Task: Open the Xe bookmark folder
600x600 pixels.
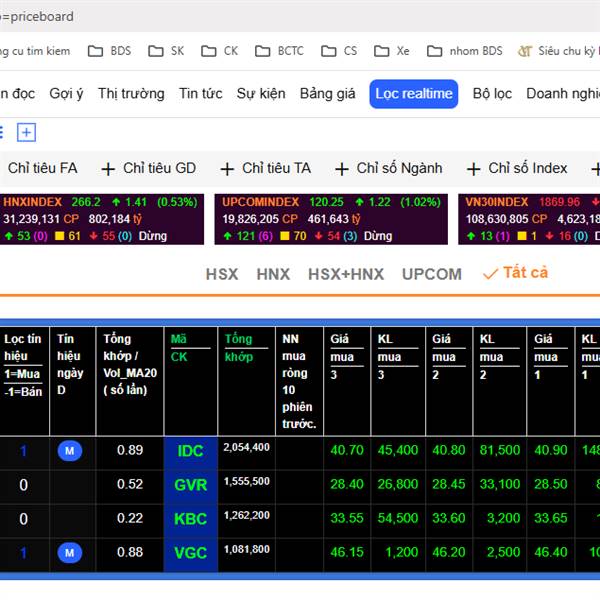Action: (x=391, y=51)
